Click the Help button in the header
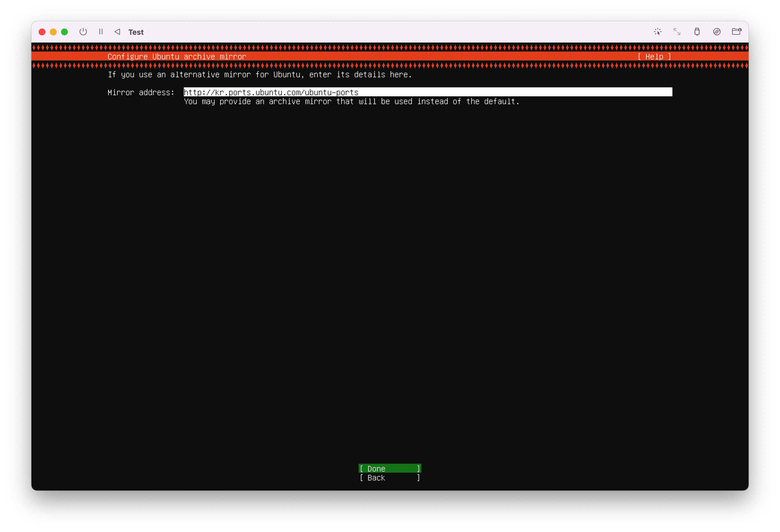Viewport: 780px width, 532px height. coord(654,57)
